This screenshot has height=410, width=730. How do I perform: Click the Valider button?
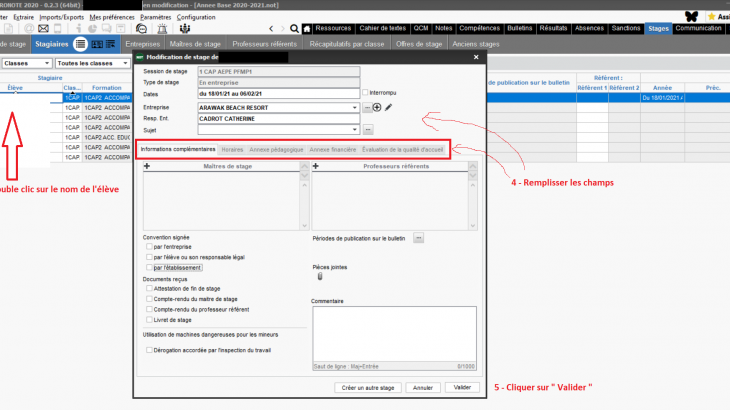point(461,387)
